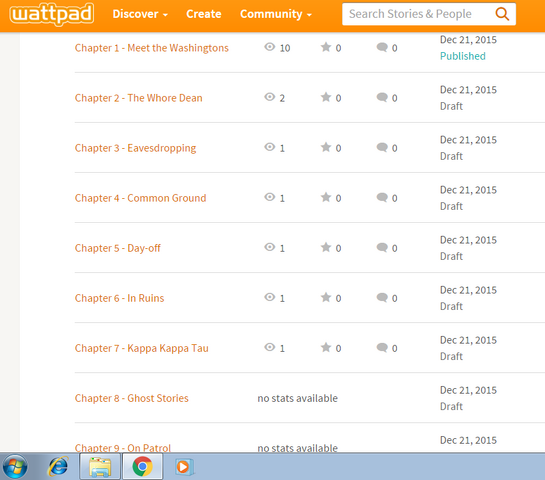Viewport: 545px width, 480px height.
Task: Click the Windows Start button
Action: 15,466
